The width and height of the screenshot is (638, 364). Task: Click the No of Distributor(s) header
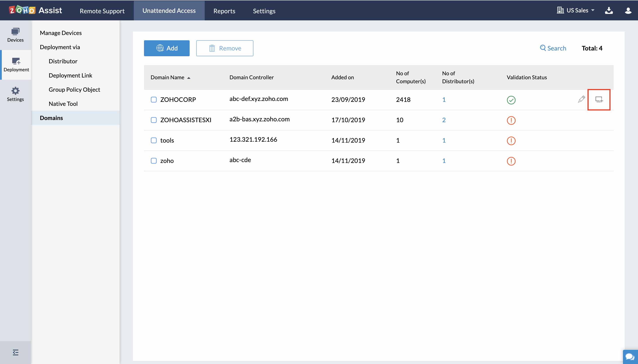tap(458, 77)
